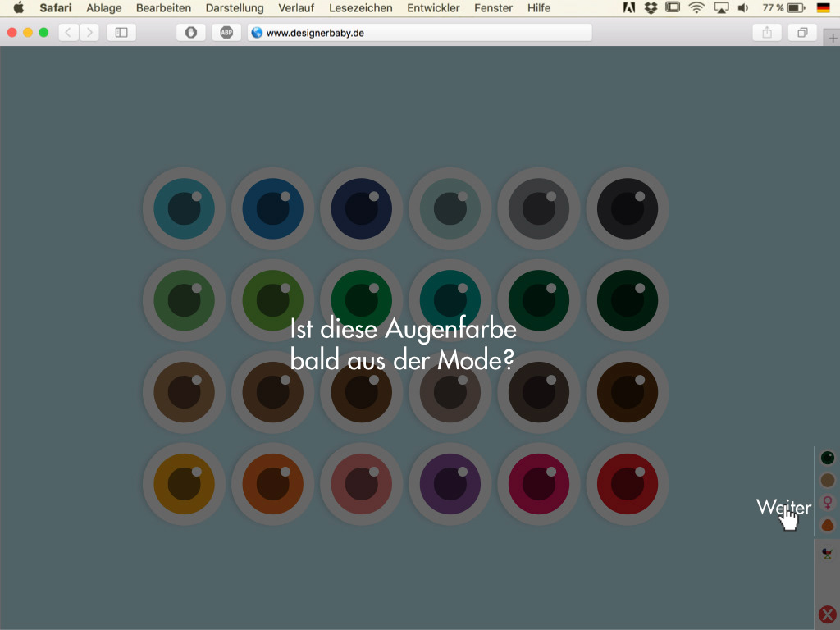Open the Apple menu
The image size is (840, 630).
[19, 8]
